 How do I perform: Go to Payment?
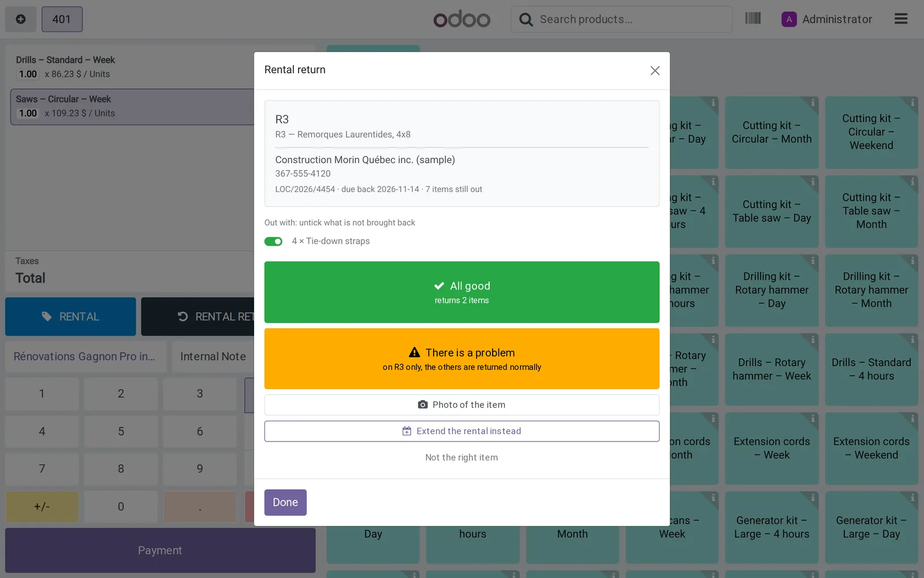point(160,550)
